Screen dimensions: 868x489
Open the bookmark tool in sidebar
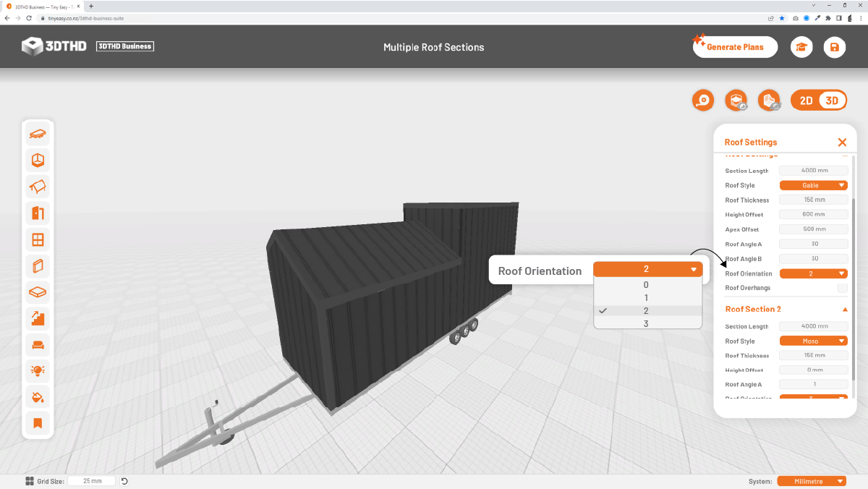[38, 423]
